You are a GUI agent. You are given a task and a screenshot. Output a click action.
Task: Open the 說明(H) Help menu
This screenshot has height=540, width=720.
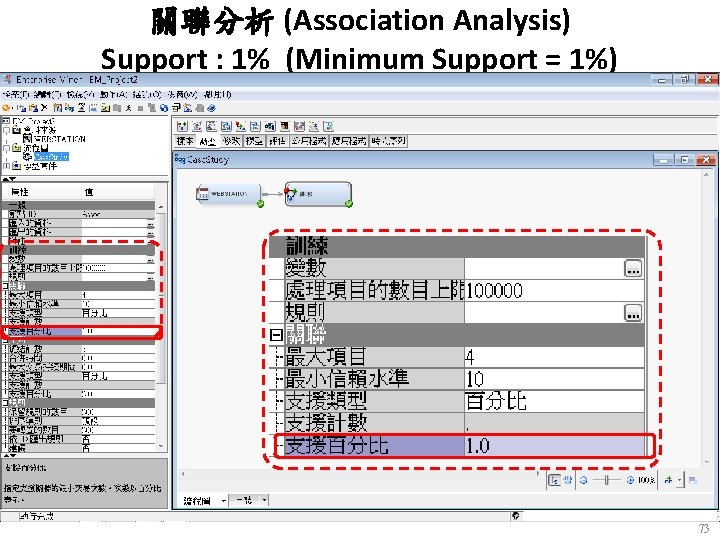tap(218, 95)
